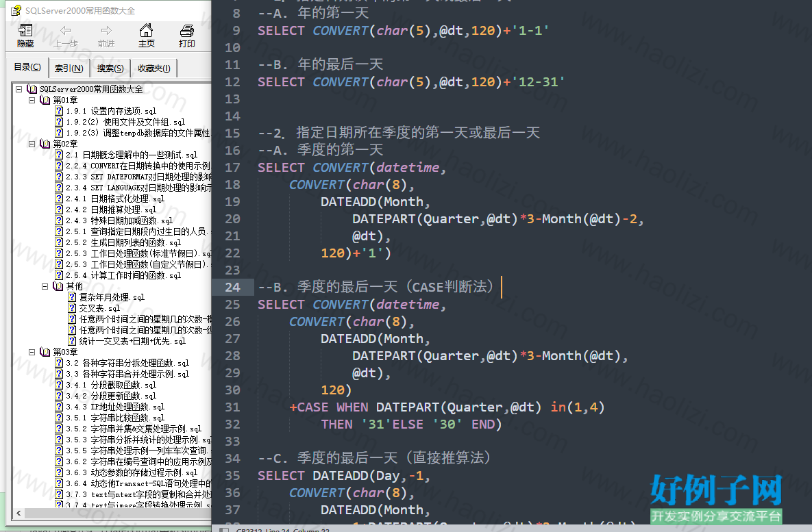Click the book icon beside 其他
Screen dimensions: 812x532
point(58,286)
